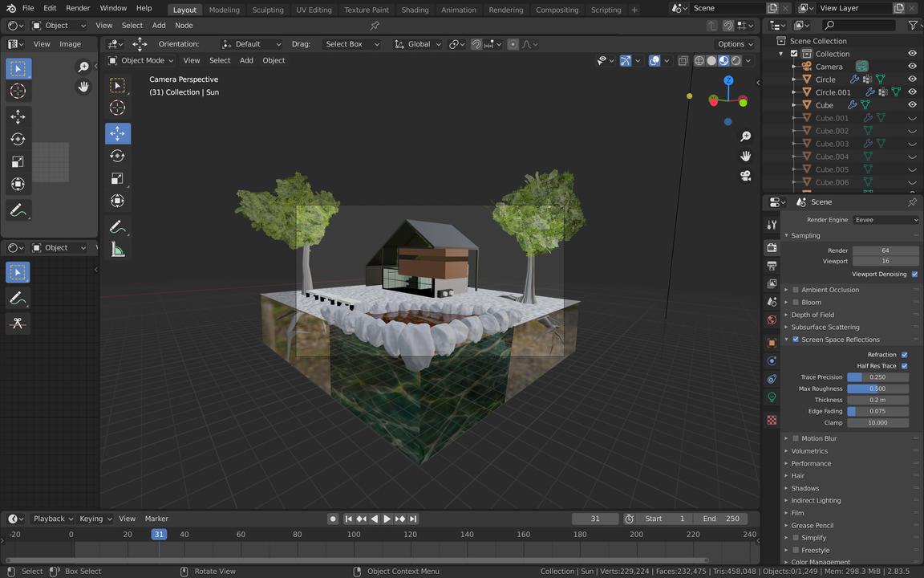Viewport: 924px width, 578px height.
Task: Click the Options button in header
Action: coord(735,44)
